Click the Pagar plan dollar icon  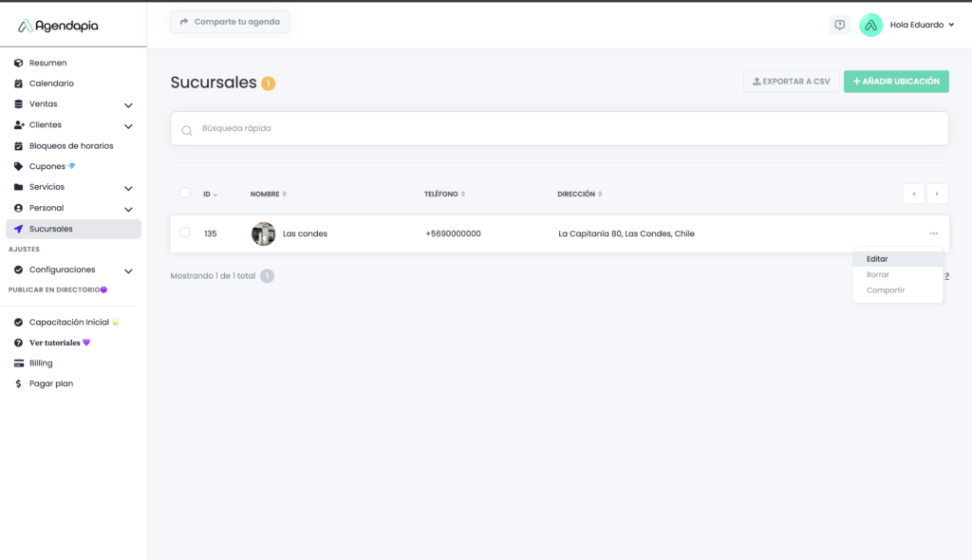point(18,383)
